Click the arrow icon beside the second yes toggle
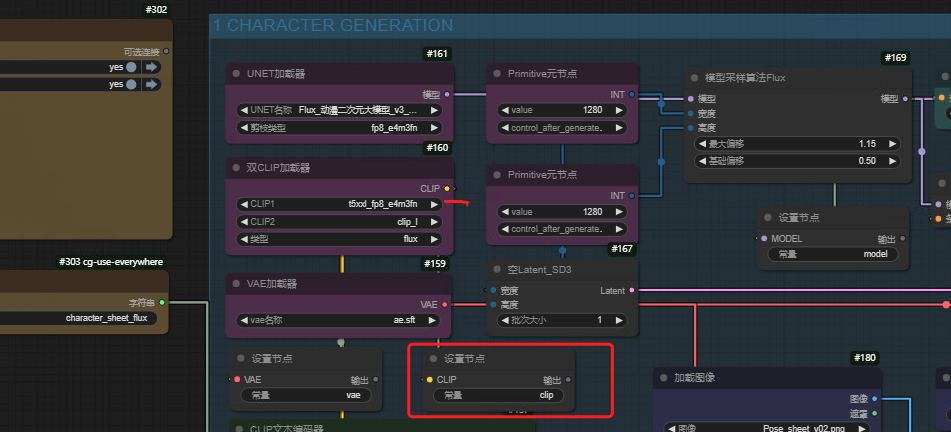 (152, 84)
